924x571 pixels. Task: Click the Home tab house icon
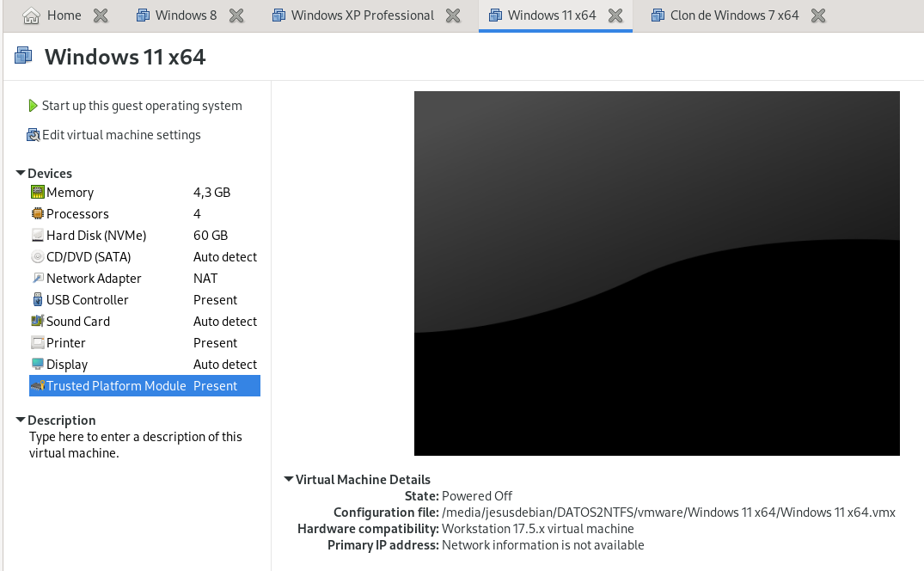[31, 15]
